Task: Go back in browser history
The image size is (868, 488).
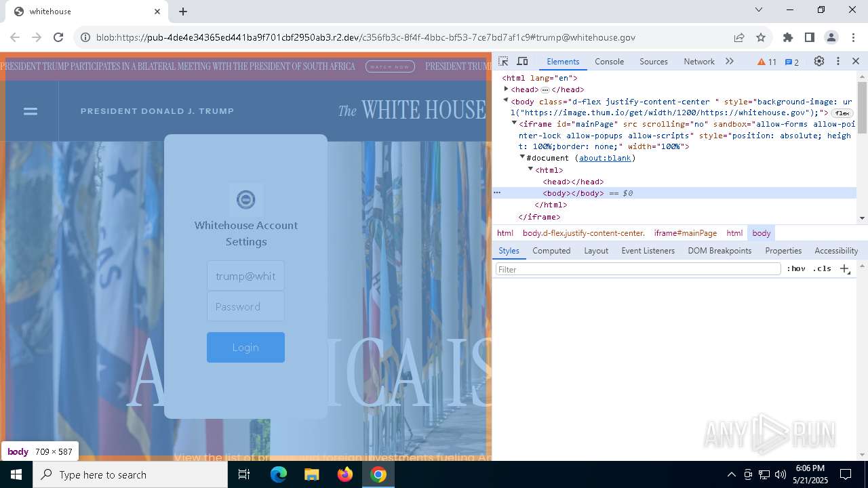Action: [x=15, y=37]
